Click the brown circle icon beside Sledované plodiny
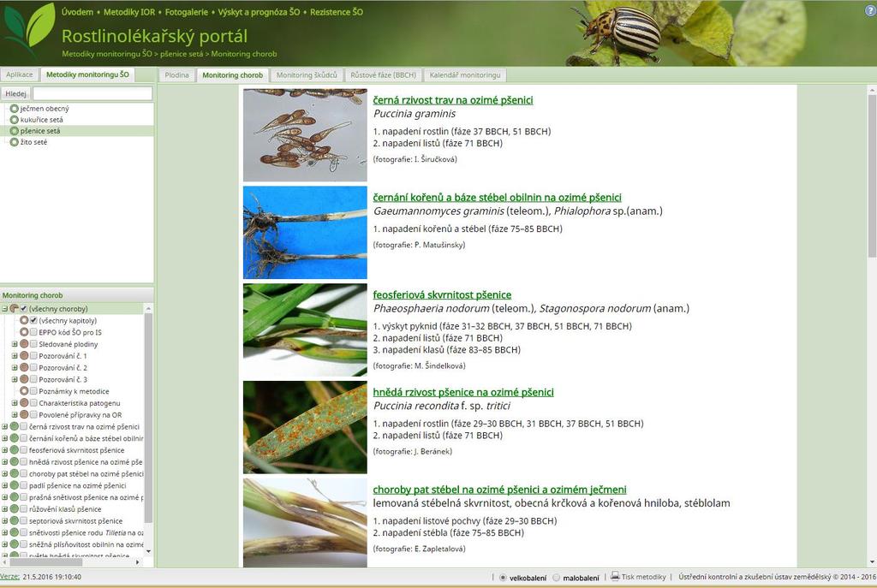Screen dimensions: 877x588 pyautogui.click(x=24, y=344)
